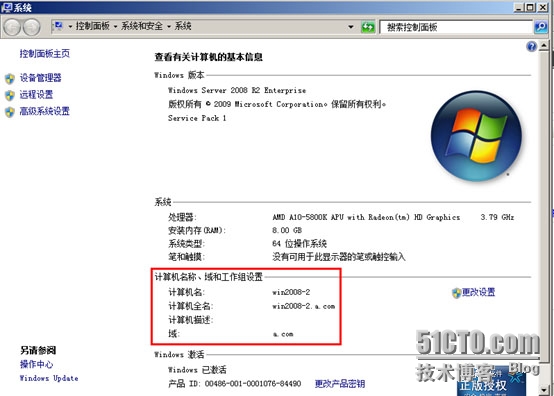Open the 远程设置 link
The height and width of the screenshot is (396, 554).
(x=36, y=95)
